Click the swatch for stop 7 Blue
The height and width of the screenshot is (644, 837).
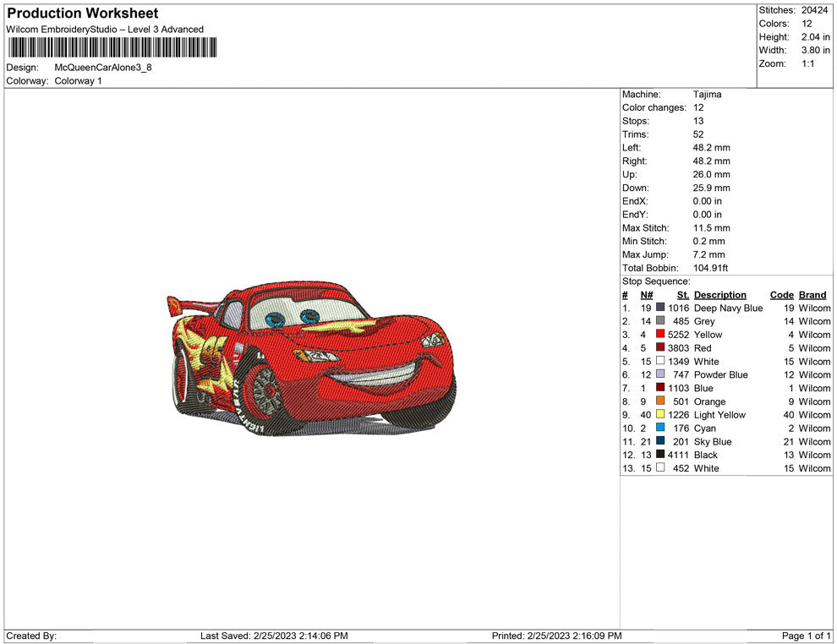660,387
